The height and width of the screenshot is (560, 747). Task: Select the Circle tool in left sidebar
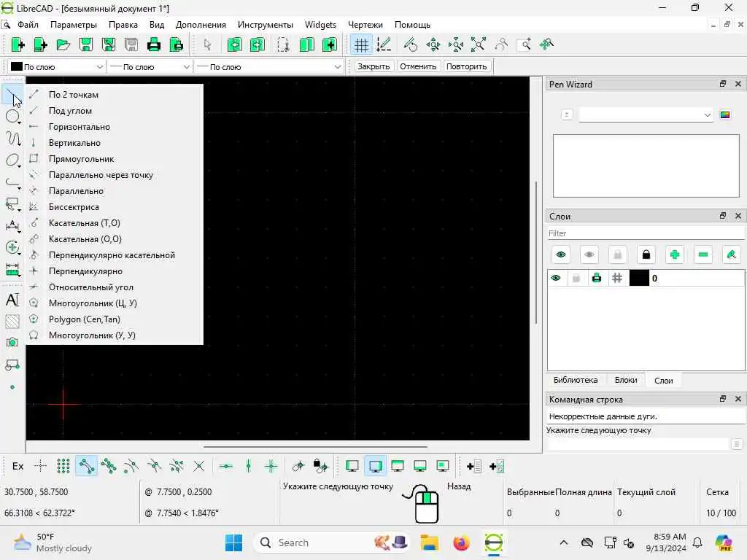[12, 116]
